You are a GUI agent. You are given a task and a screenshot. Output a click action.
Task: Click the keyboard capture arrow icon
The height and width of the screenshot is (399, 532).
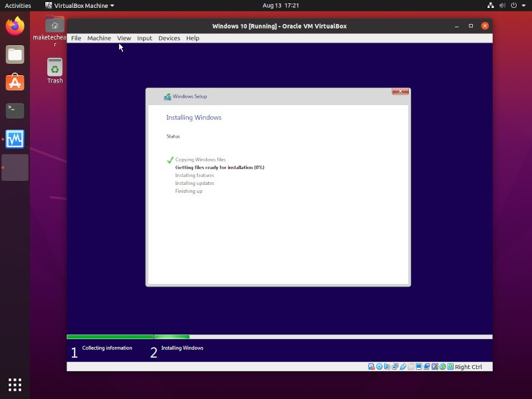pyautogui.click(x=450, y=366)
